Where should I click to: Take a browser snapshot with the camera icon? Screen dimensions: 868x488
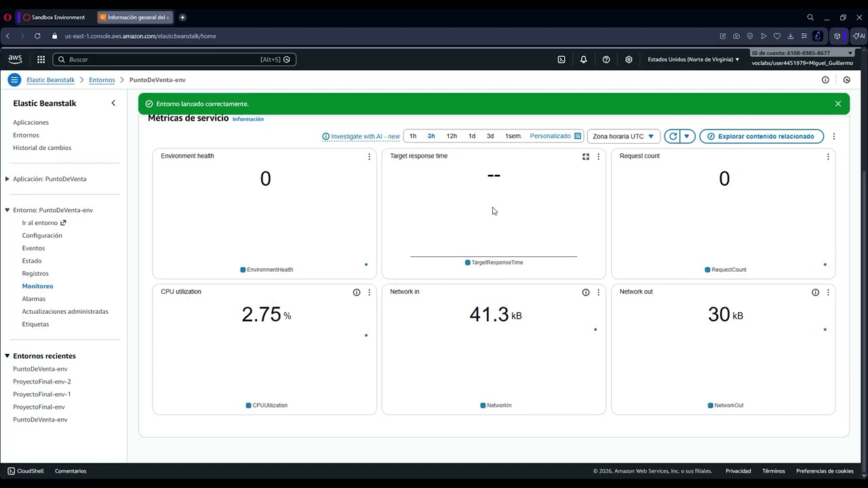click(736, 36)
